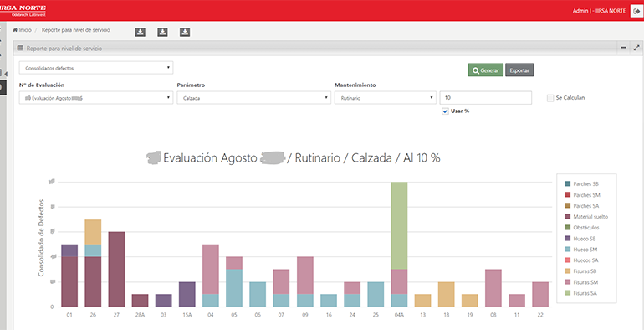Click the Inicio breadcrumb link
644x330 pixels.
click(25, 30)
